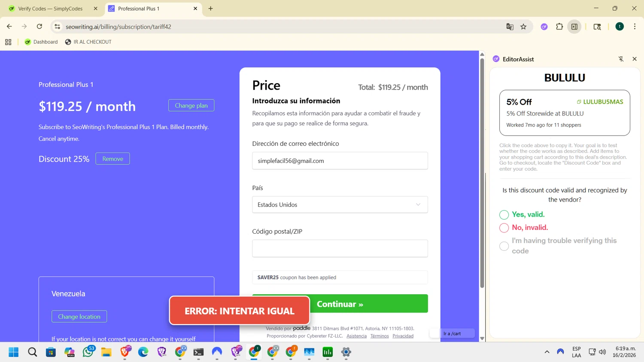The width and height of the screenshot is (644, 362).
Task: Open the Chrome three-dot menu
Action: (x=635, y=27)
